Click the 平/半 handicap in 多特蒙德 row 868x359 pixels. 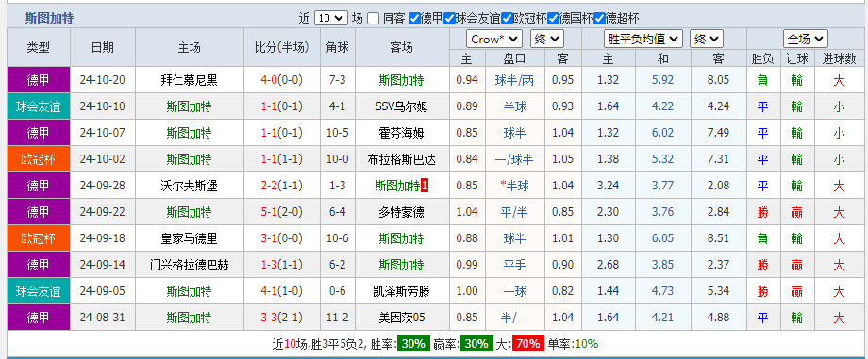[514, 212]
